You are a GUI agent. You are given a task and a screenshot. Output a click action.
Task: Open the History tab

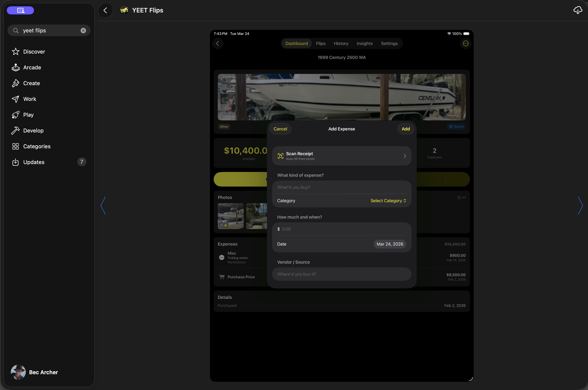click(x=341, y=44)
